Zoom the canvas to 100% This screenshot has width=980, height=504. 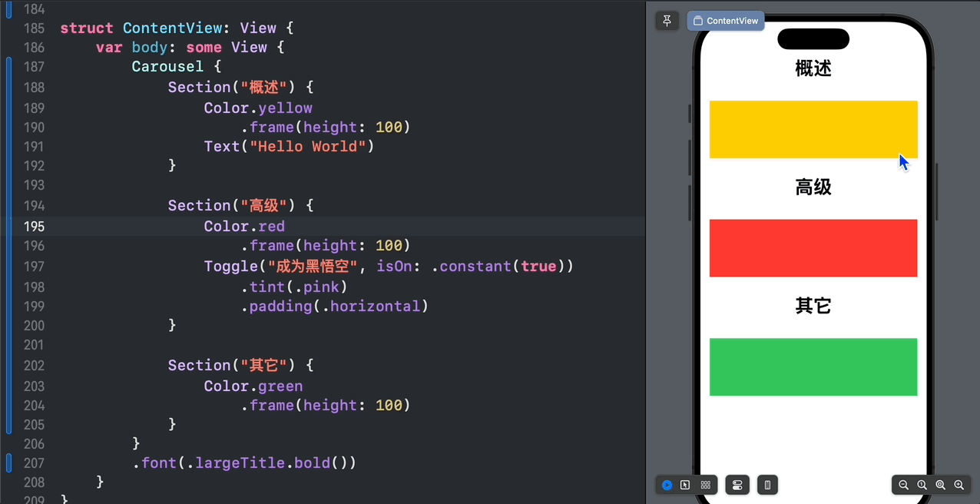coord(922,485)
